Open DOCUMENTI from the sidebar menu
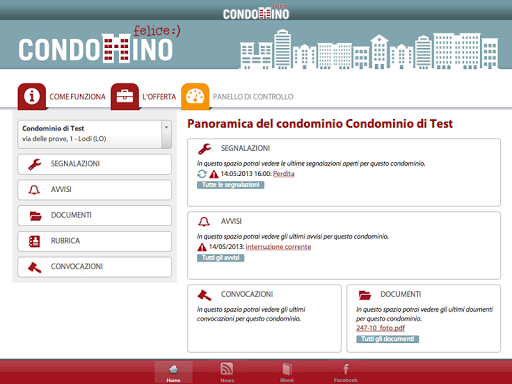The height and width of the screenshot is (384, 512). coord(95,215)
